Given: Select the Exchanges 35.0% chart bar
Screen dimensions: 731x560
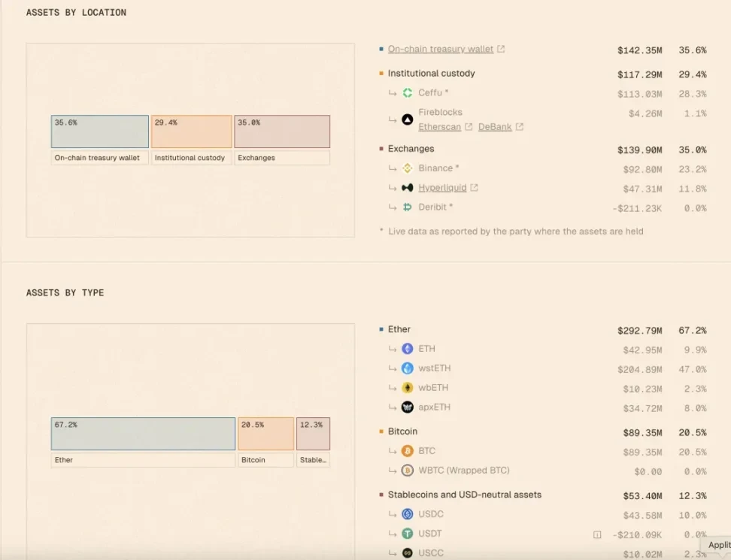Looking at the screenshot, I should (x=282, y=132).
